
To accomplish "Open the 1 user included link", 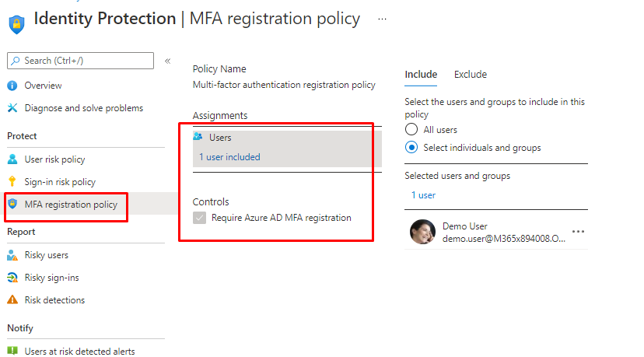I will point(229,157).
